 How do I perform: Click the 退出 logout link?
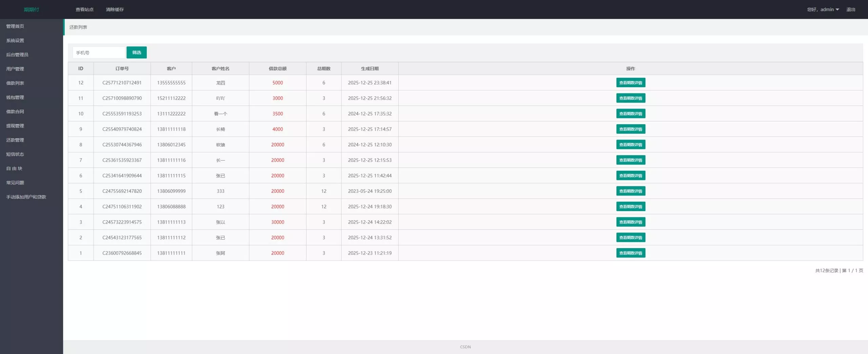851,10
